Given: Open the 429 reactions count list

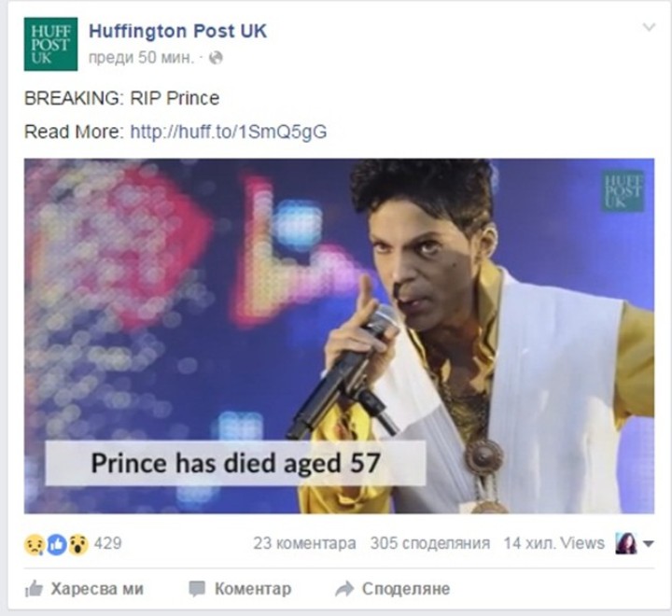Looking at the screenshot, I should 108,543.
